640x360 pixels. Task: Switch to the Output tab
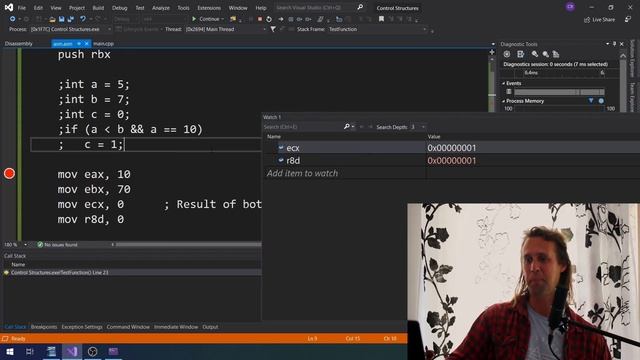(x=210, y=327)
